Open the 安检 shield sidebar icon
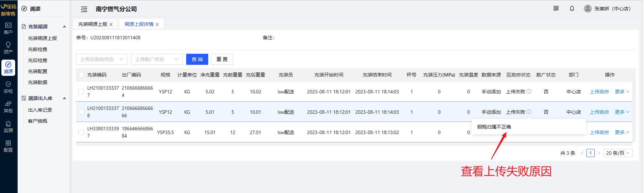Viewport: 644px width, 193px height. click(x=8, y=87)
